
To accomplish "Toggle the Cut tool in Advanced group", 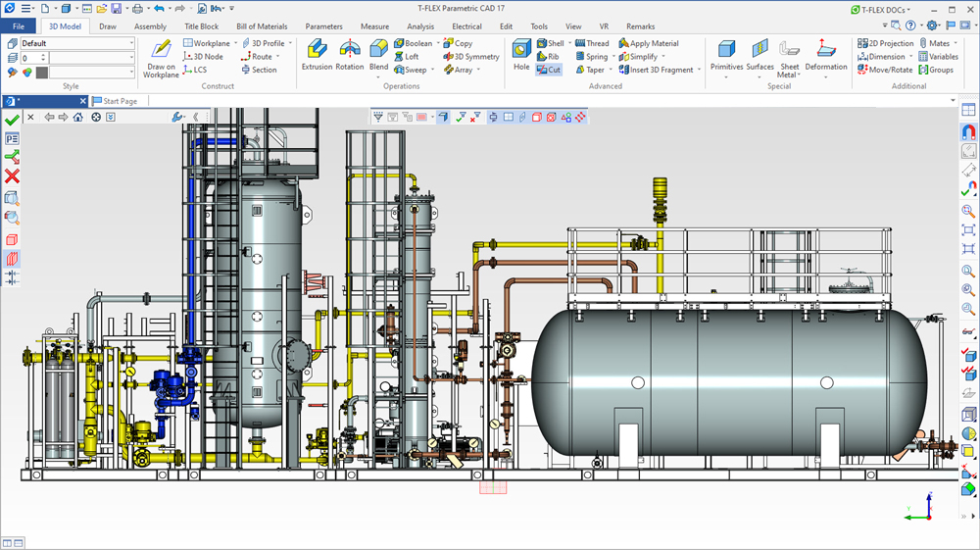I will click(549, 70).
